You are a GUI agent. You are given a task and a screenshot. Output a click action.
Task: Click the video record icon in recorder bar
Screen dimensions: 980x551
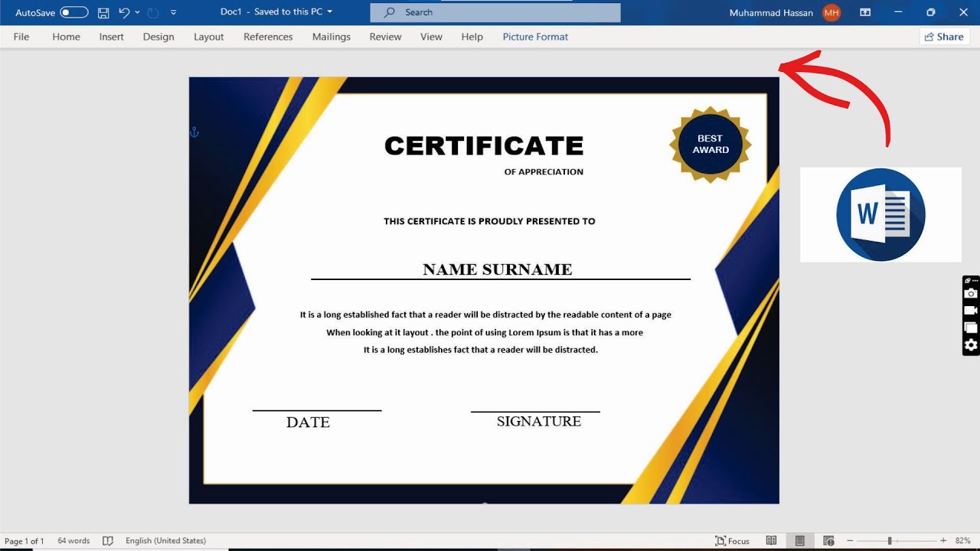point(971,311)
